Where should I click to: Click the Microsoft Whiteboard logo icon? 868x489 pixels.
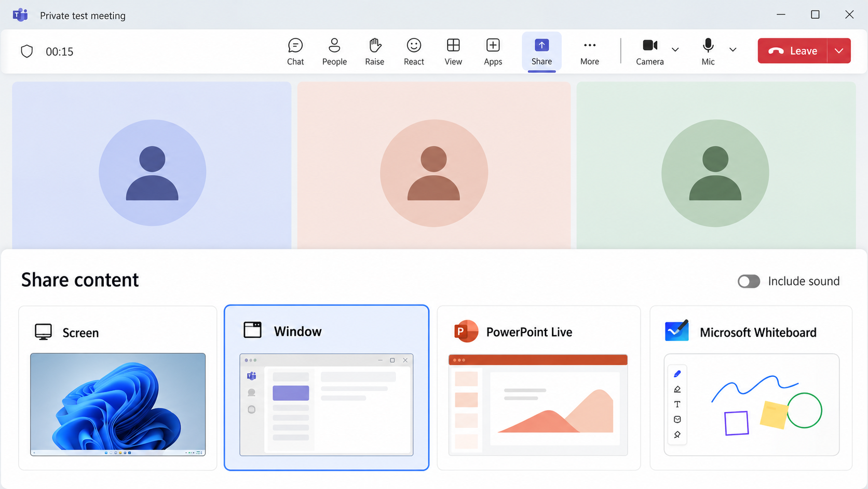[677, 331]
